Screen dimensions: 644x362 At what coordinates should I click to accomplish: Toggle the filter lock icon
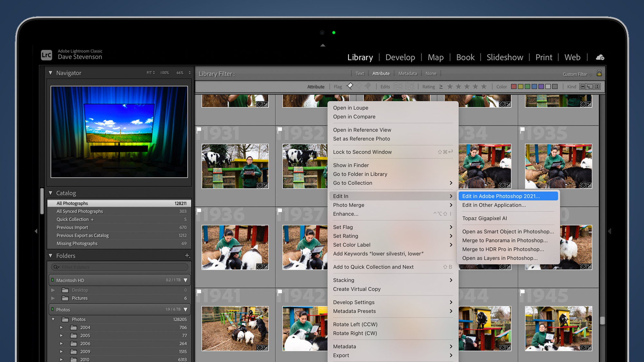click(599, 73)
